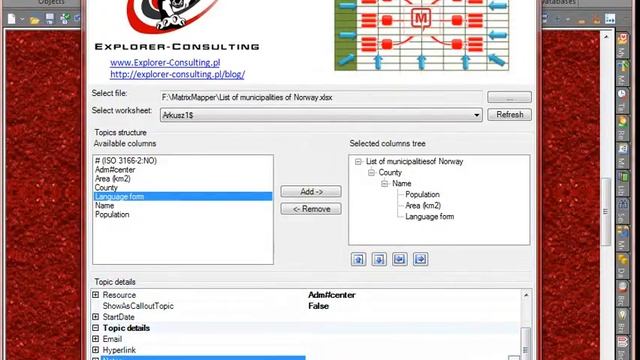640x360 pixels.
Task: Click the background window scrollbar up arrow
Action: tap(606, 37)
